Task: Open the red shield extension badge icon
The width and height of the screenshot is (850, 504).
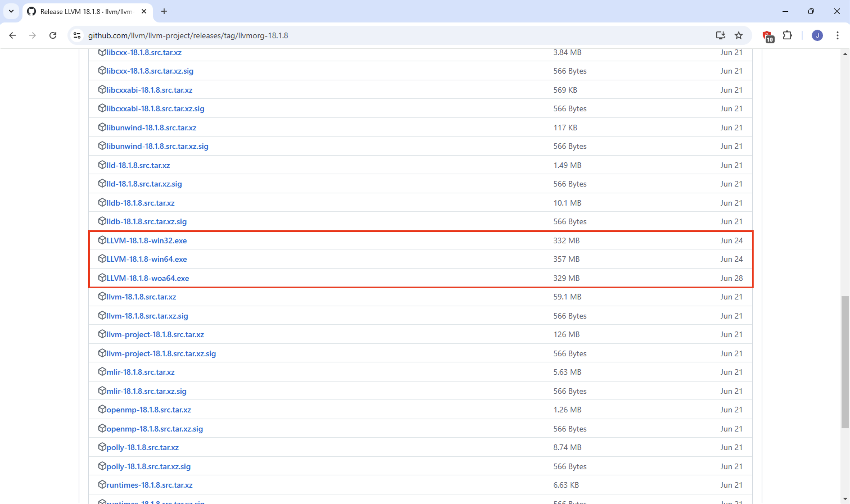Action: (768, 36)
